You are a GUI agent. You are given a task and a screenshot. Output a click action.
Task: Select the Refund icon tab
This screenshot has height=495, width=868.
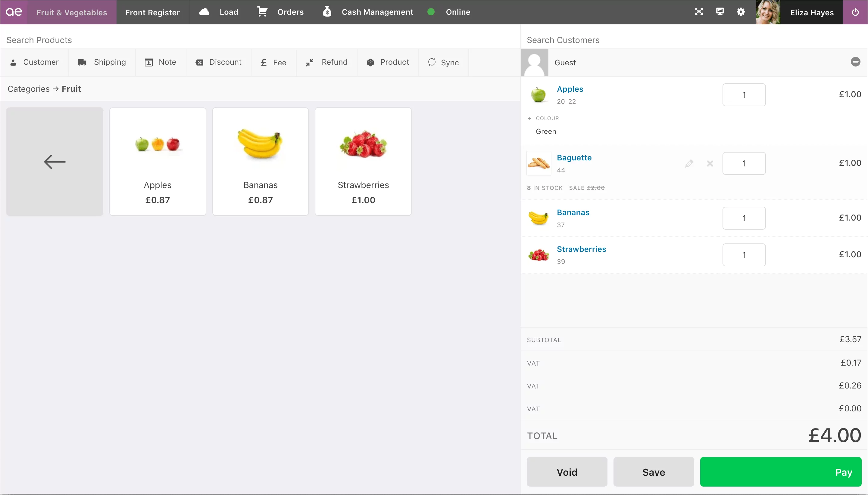coord(327,62)
